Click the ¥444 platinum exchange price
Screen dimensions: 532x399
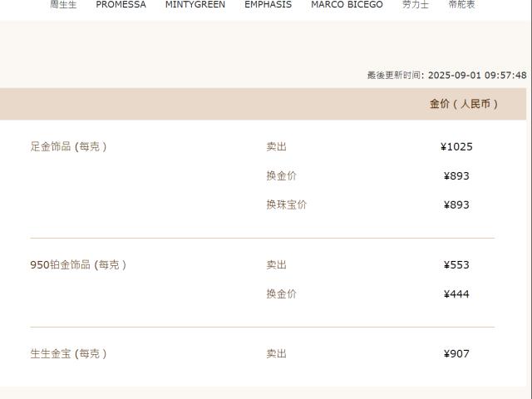pos(456,293)
